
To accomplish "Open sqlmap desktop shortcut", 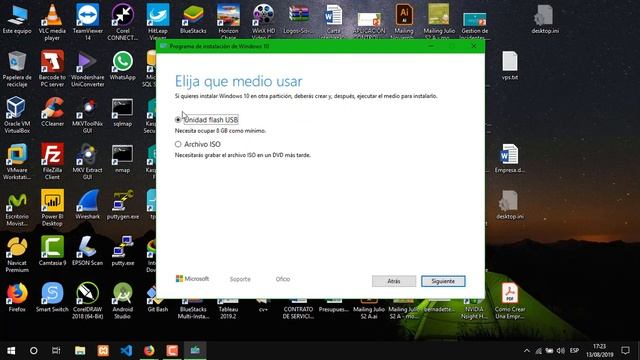I will (x=122, y=111).
